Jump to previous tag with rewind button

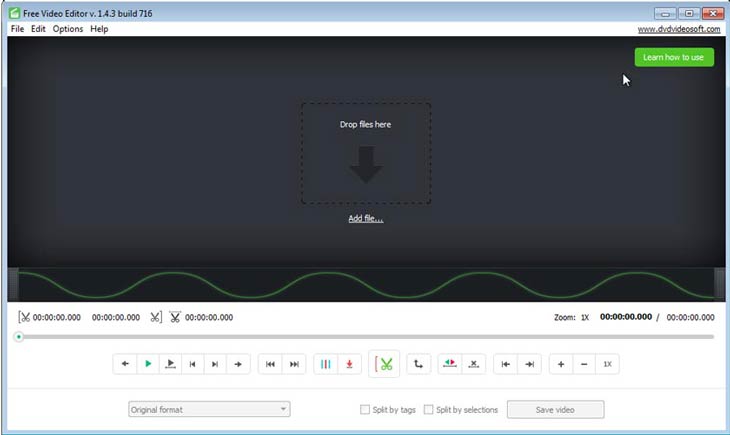(x=270, y=364)
